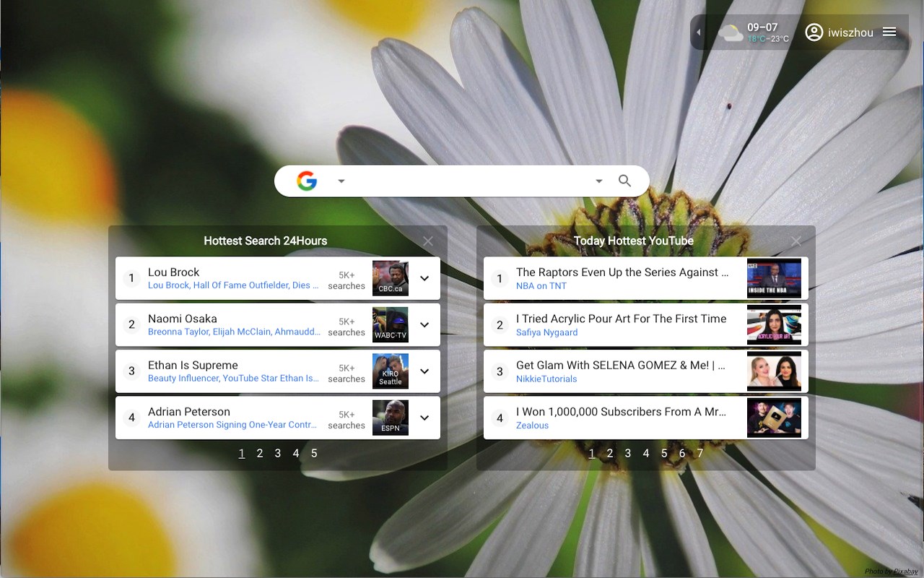Open Adrian Peterson Signing One-Year article link
The height and width of the screenshot is (578, 924).
(232, 425)
